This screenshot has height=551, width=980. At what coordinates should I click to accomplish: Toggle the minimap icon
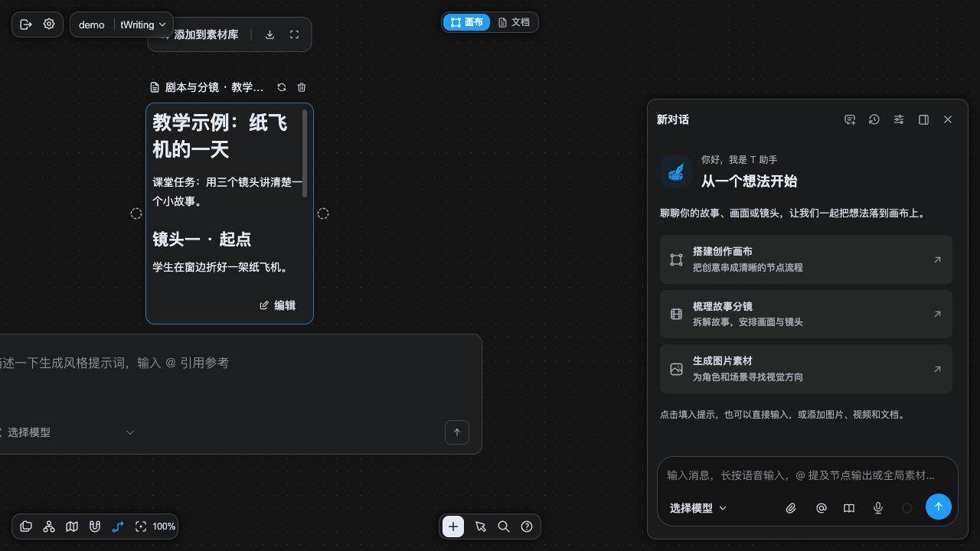(x=72, y=527)
